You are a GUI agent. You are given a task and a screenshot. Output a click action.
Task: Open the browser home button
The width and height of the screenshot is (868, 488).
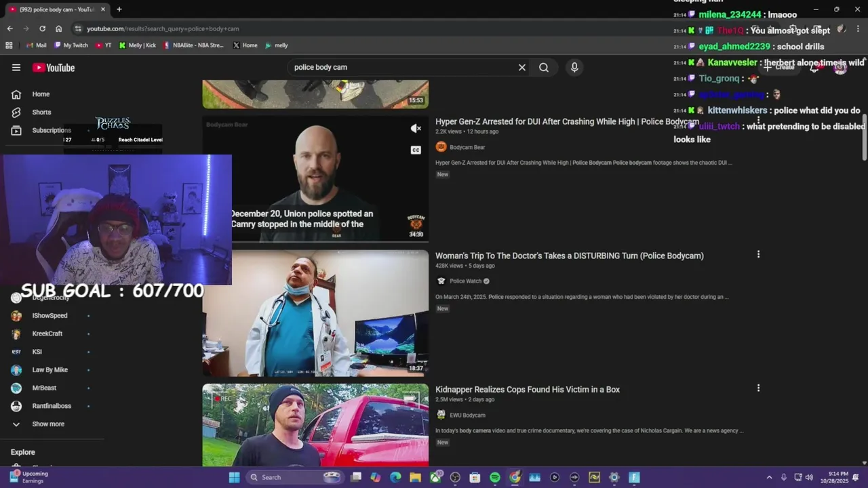(x=58, y=28)
